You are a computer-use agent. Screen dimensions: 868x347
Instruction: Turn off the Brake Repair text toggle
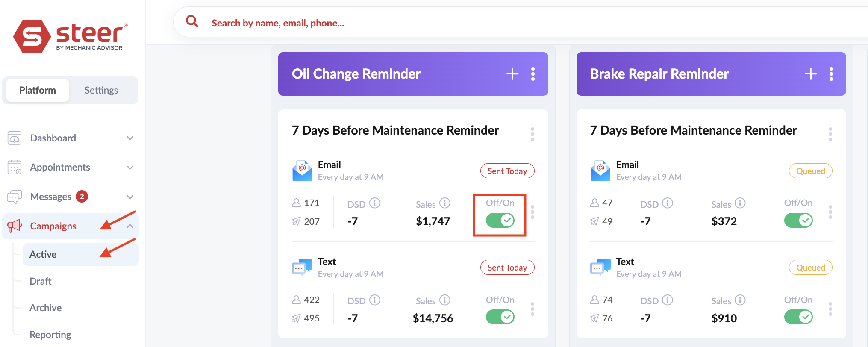coord(798,317)
